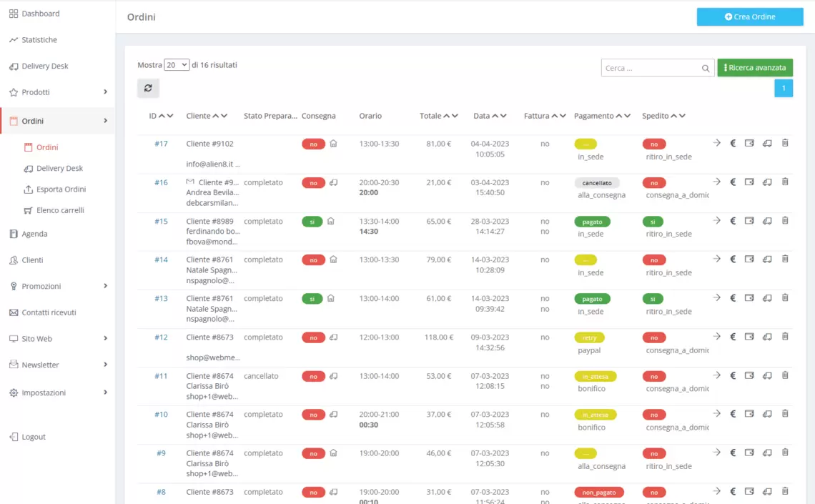Click wallet card icon for order #13

click(x=749, y=297)
